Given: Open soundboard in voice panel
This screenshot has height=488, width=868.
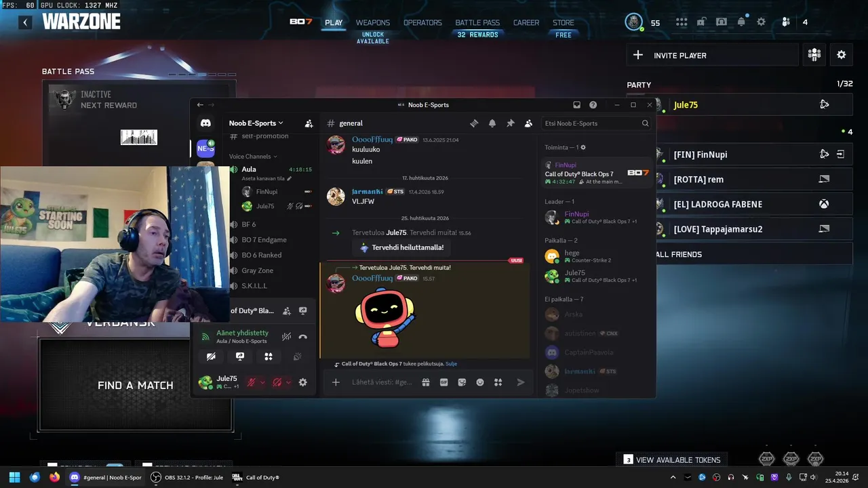Looking at the screenshot, I should coord(297,357).
